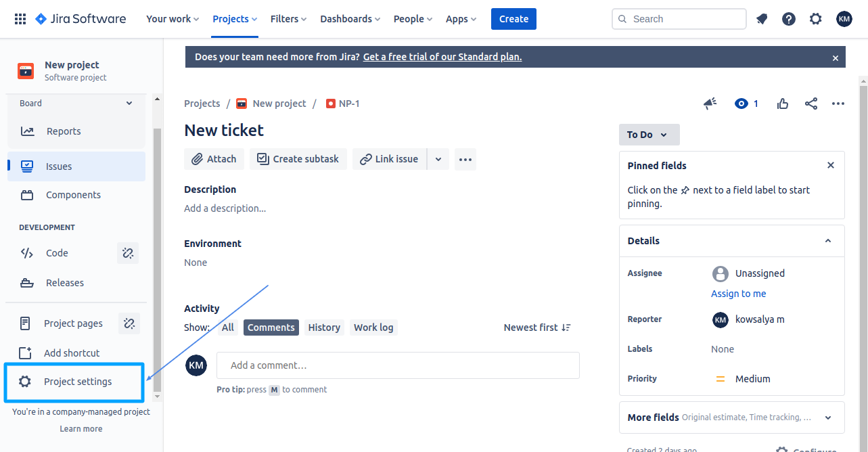This screenshot has height=452, width=868.
Task: Open the Apps menu
Action: tap(461, 19)
